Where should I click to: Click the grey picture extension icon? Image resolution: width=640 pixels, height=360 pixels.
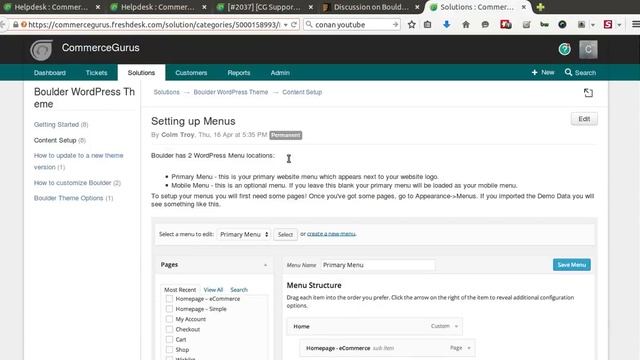point(582,24)
